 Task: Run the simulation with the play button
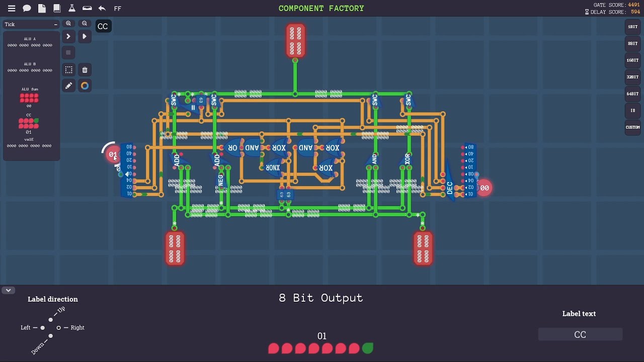(85, 36)
